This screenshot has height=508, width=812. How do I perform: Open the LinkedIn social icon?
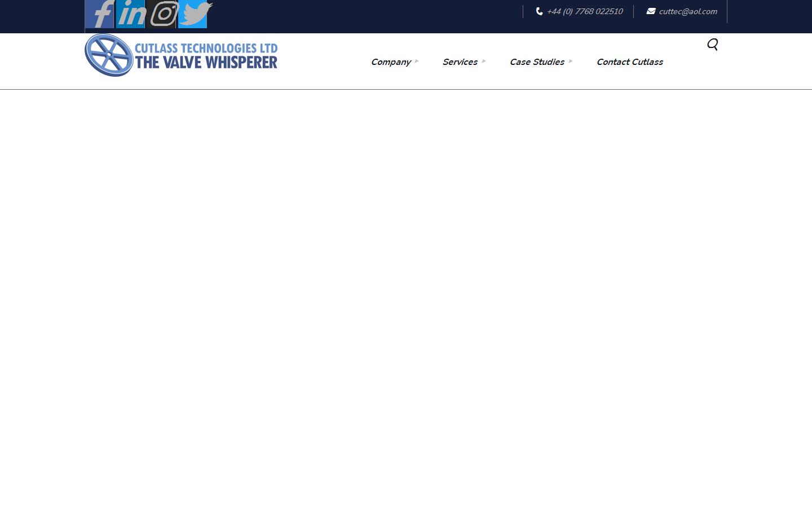(x=130, y=14)
